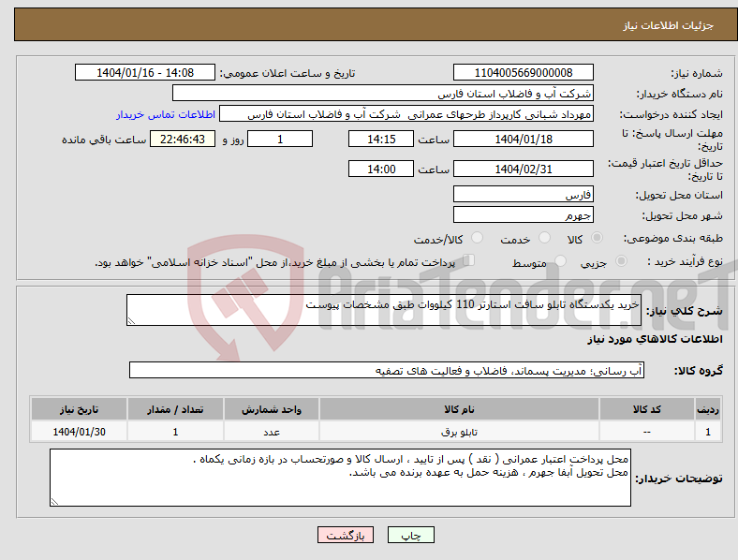The height and width of the screenshot is (560, 738).
Task: Select the جزیی purchase type radio
Action: tap(621, 260)
